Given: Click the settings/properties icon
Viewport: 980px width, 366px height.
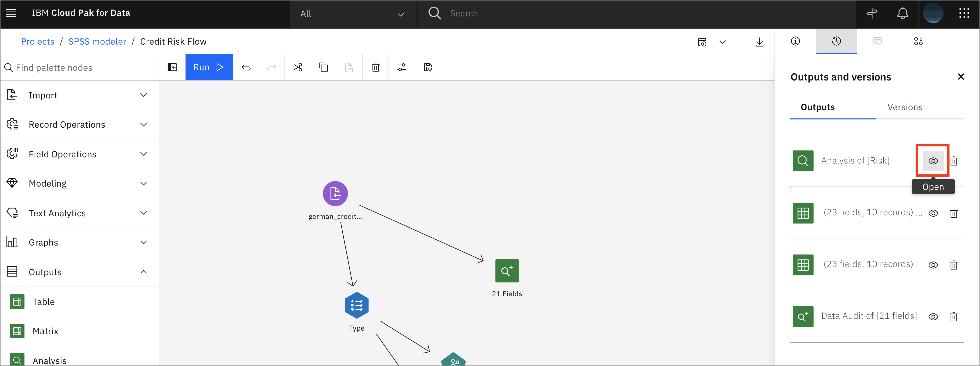Looking at the screenshot, I should coord(402,67).
